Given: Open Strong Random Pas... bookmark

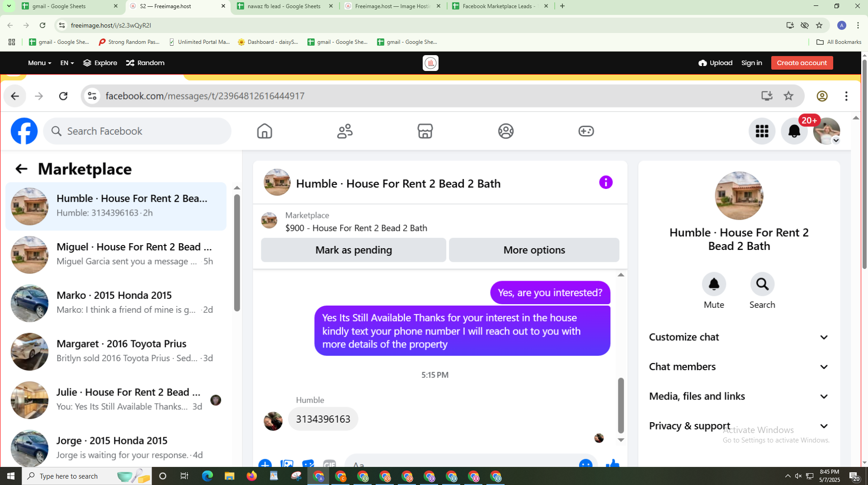Looking at the screenshot, I should 129,42.
